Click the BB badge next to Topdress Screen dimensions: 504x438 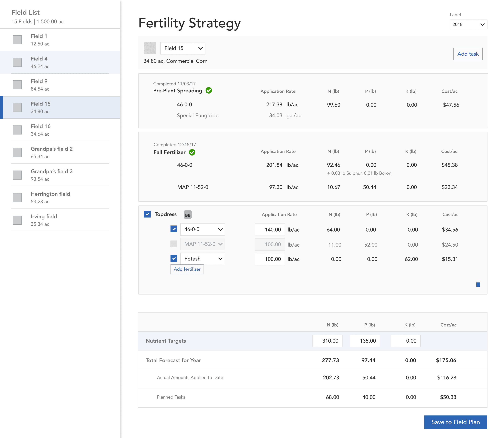(188, 215)
